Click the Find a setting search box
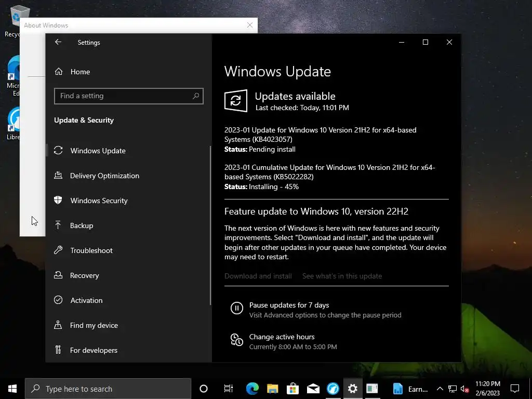This screenshot has height=399, width=532. point(129,96)
